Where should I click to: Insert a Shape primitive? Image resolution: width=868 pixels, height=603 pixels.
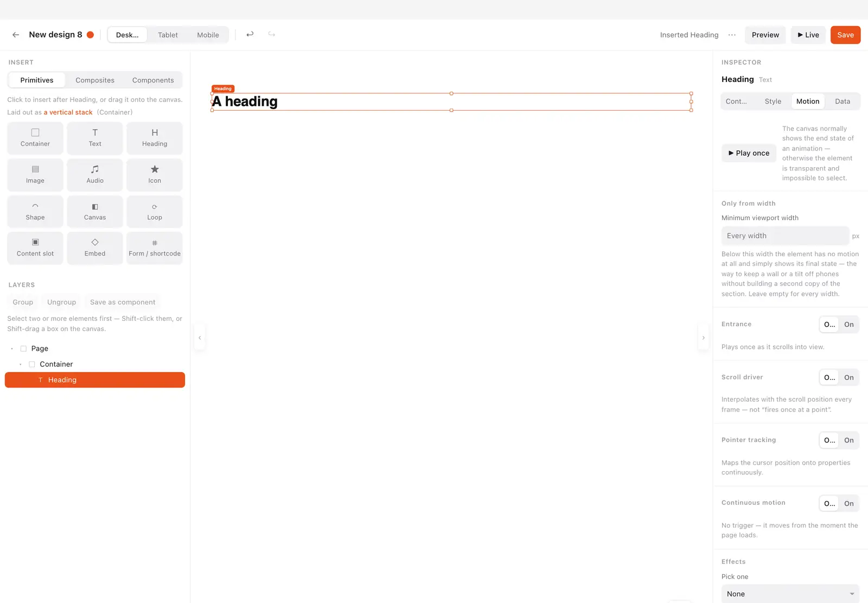tap(35, 212)
